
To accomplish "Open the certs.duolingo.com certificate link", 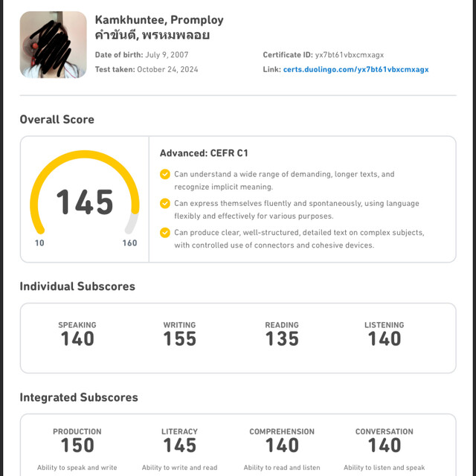I will point(356,69).
